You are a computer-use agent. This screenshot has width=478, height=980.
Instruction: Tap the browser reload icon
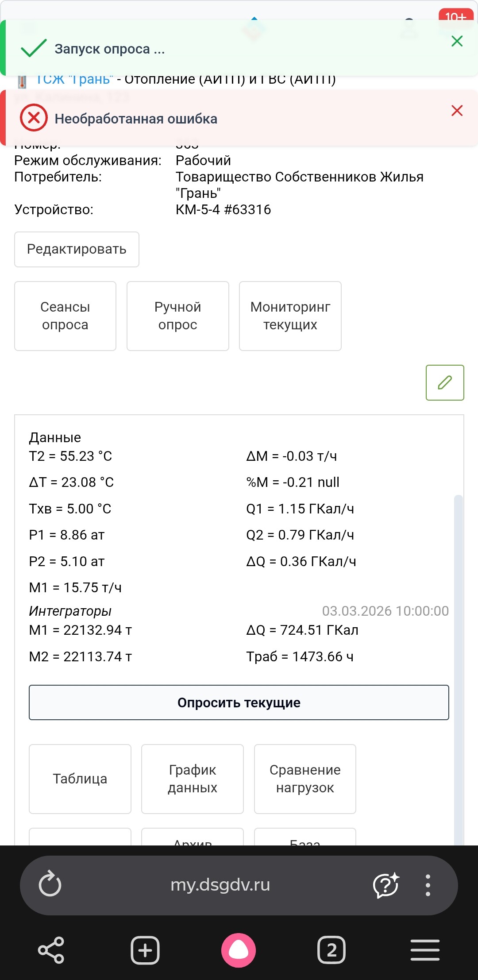[50, 885]
